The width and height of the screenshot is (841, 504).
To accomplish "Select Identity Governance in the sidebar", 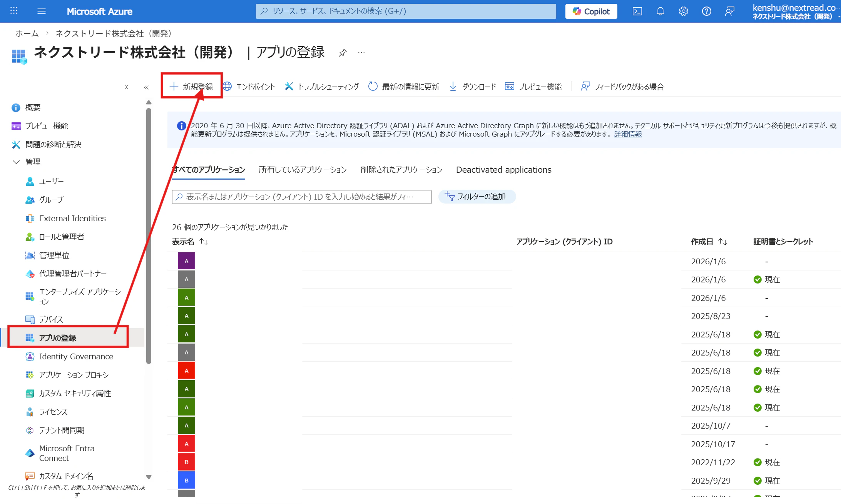I will pos(76,356).
